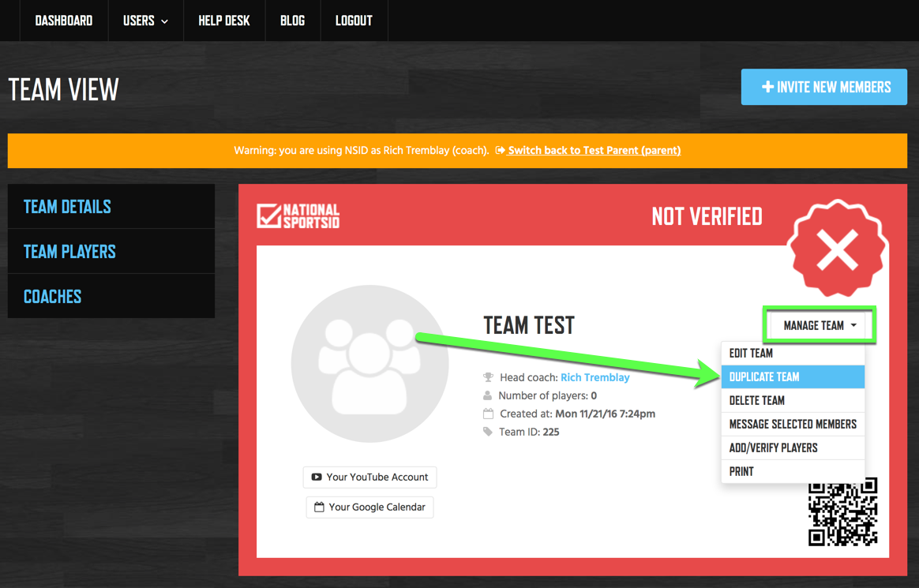Log out via the Logout item
Screen dimensions: 919x588
click(x=354, y=21)
